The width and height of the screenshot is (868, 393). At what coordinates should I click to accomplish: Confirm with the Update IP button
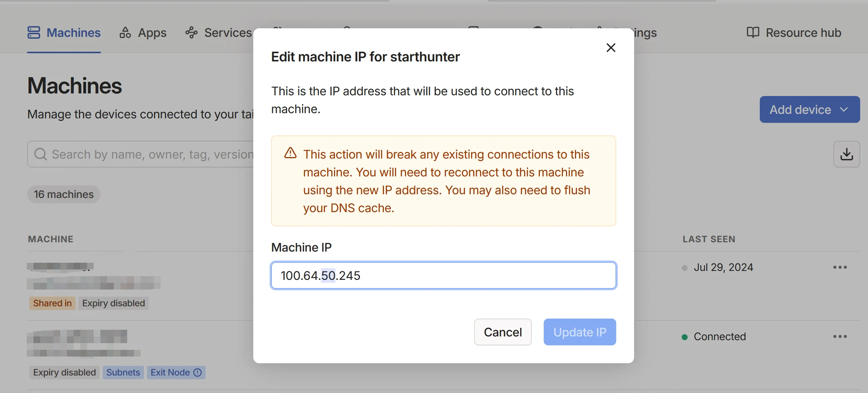pos(580,332)
